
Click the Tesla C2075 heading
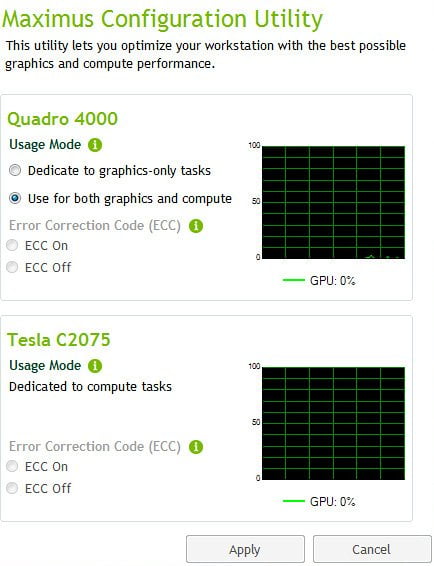point(58,340)
